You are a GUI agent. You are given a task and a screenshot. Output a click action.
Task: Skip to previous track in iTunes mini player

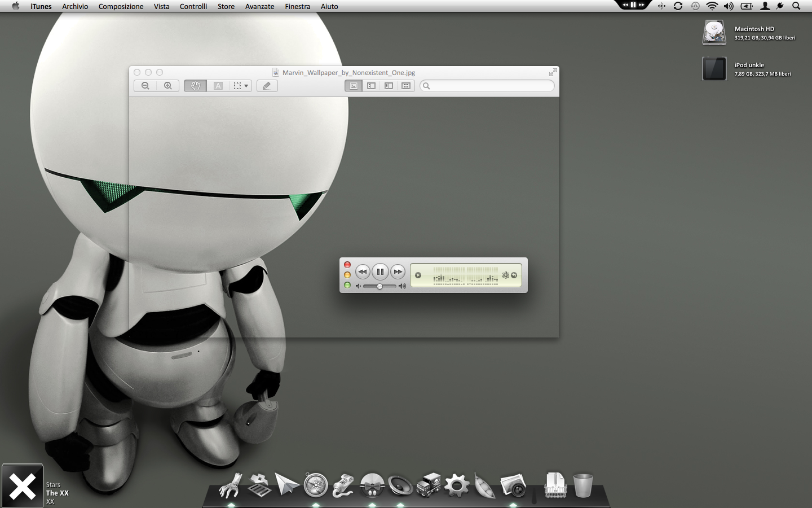[x=363, y=272]
